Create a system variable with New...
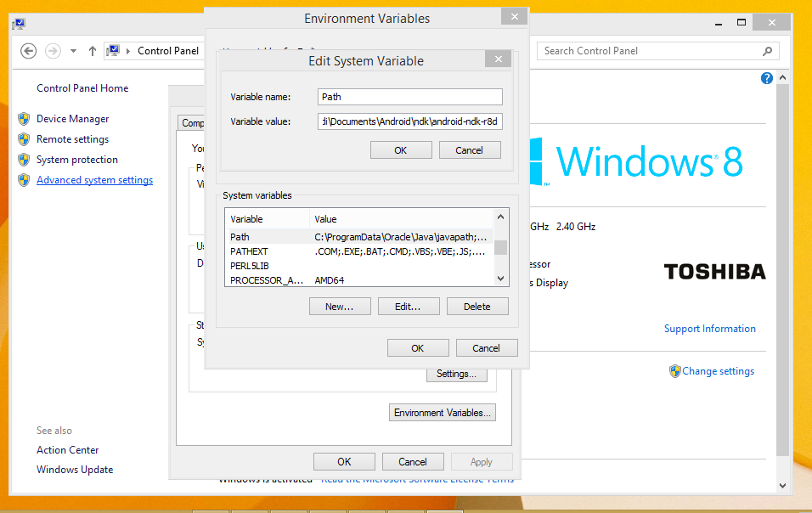The image size is (812, 513). coord(340,307)
